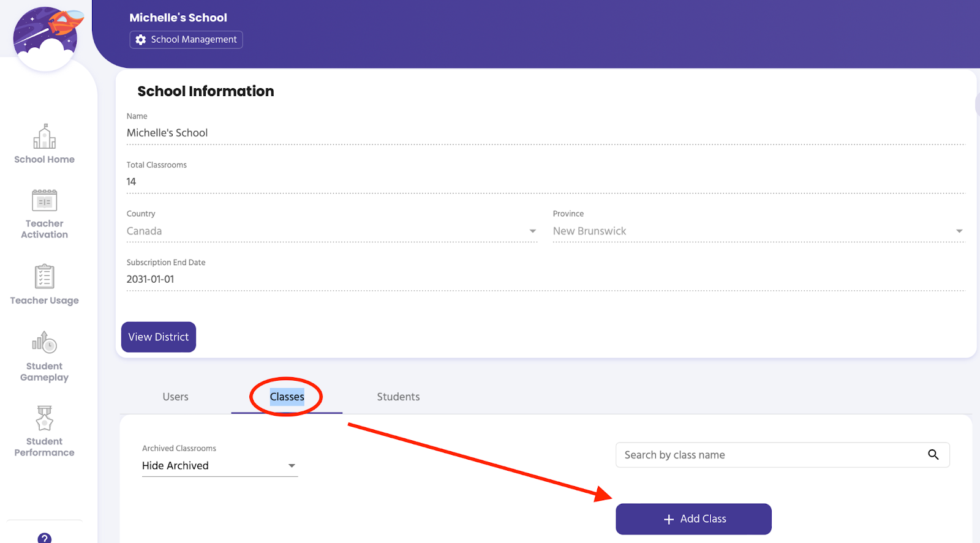Click gear icon in School Management

(x=141, y=40)
